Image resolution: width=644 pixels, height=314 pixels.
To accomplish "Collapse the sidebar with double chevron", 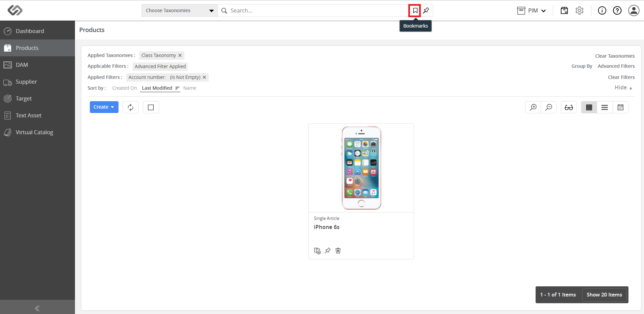I will (x=37, y=308).
